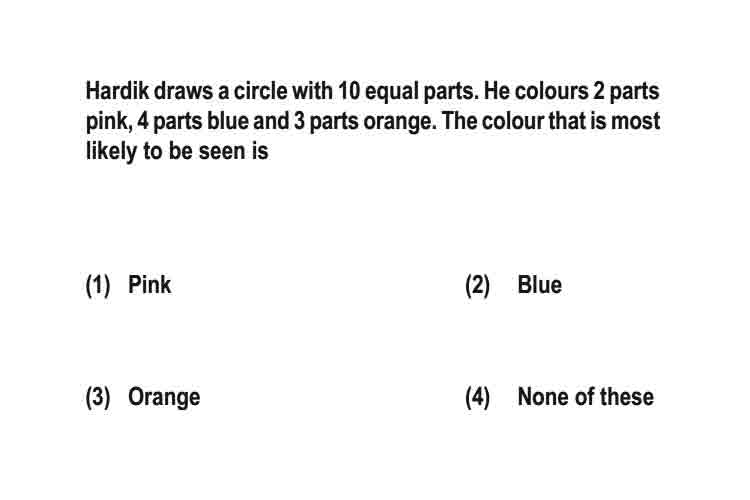Click the word these in option four
This screenshot has height=500, width=750.
coord(627,397)
